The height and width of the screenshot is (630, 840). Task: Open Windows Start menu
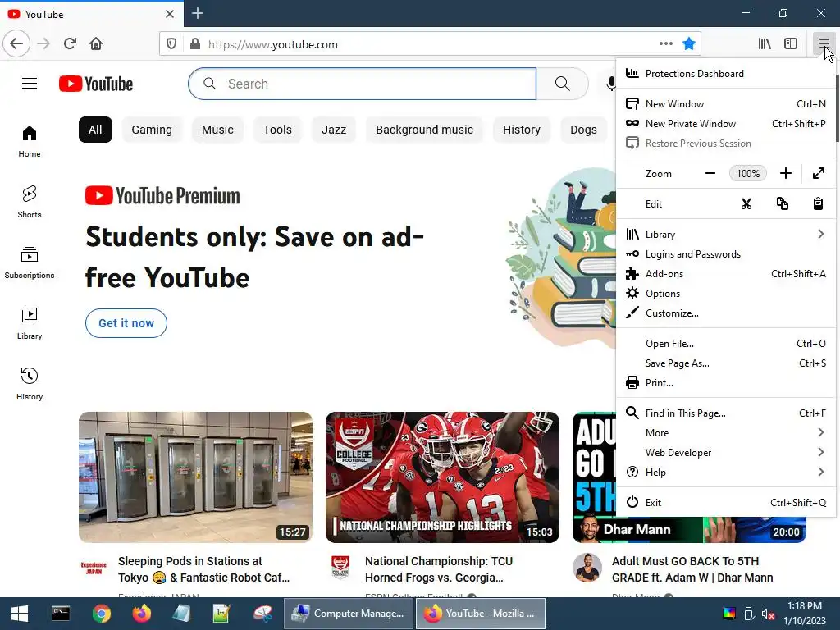tap(20, 614)
